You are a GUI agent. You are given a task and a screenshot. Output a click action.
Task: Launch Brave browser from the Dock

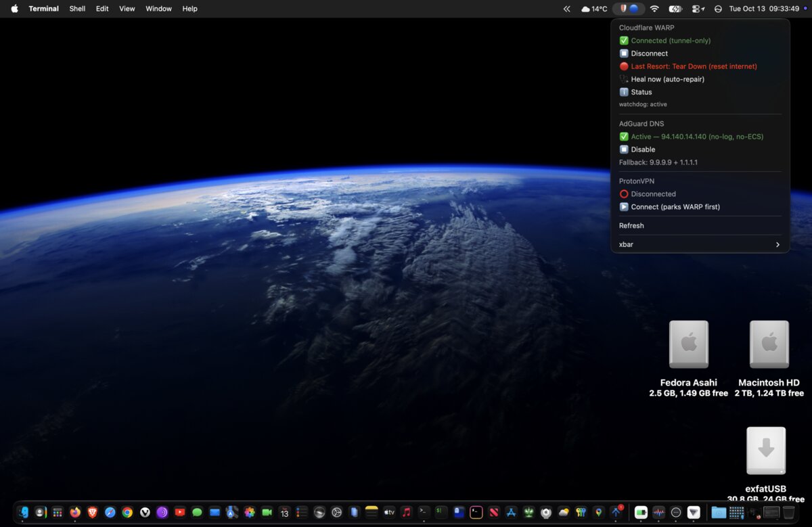93,512
